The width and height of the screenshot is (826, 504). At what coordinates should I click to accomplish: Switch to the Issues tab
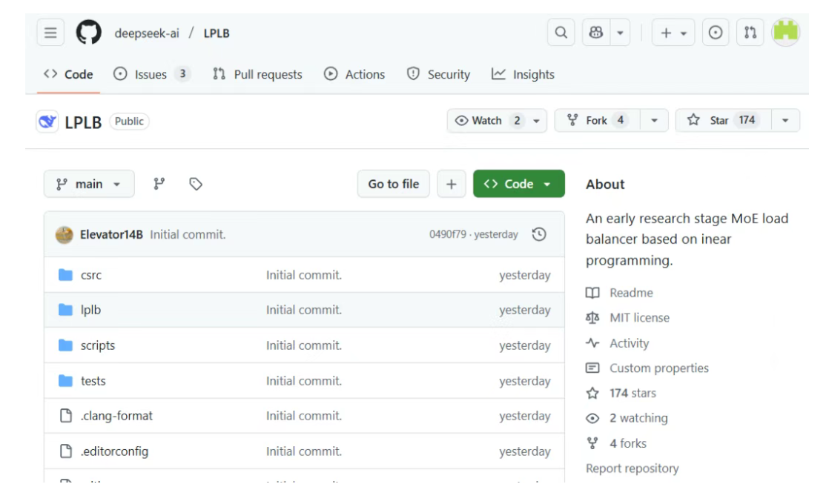(x=151, y=74)
